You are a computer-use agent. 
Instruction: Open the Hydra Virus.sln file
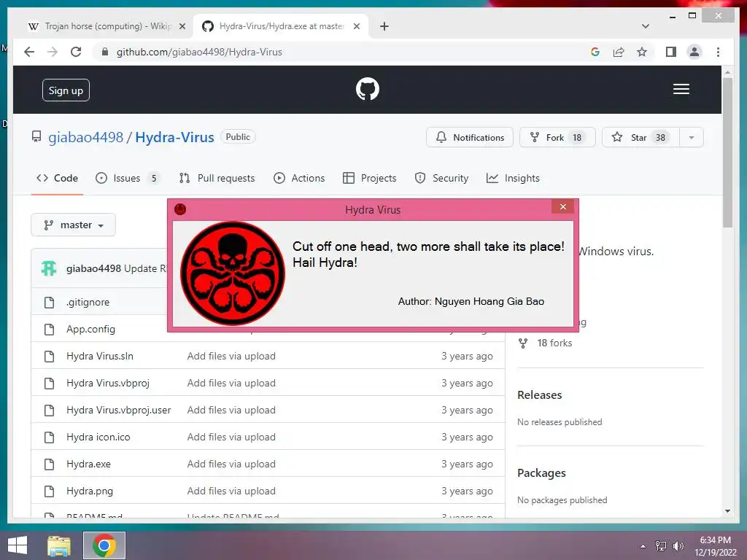coord(99,356)
